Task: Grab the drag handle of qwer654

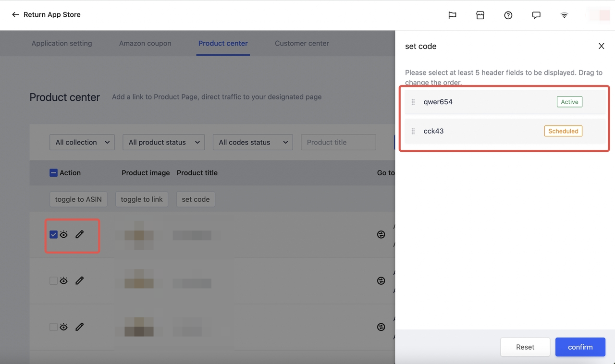Action: tap(413, 102)
